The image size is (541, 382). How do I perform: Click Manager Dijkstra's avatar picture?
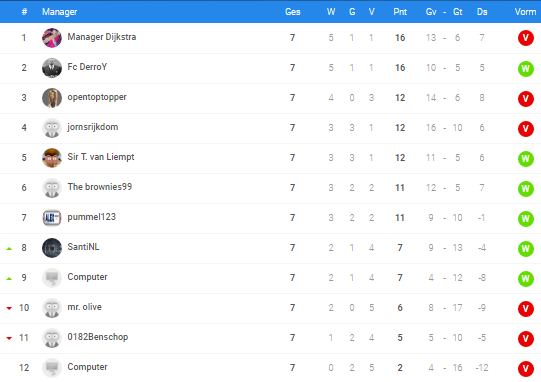[x=52, y=38]
